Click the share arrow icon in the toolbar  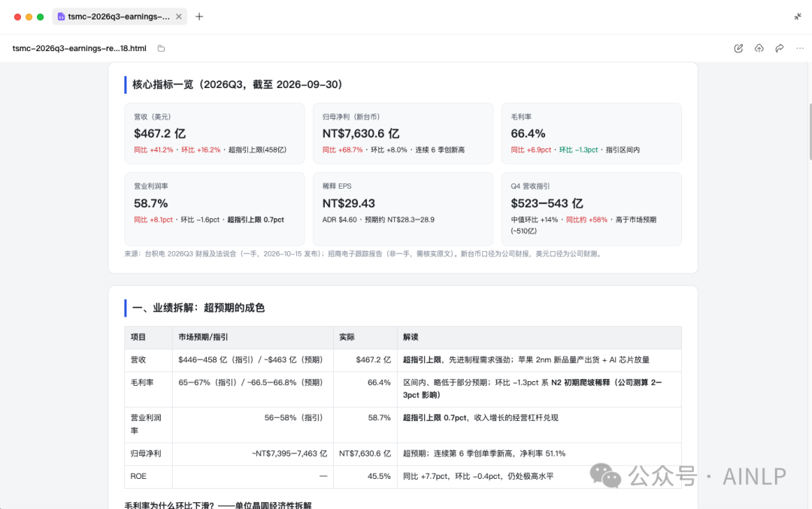[780, 48]
